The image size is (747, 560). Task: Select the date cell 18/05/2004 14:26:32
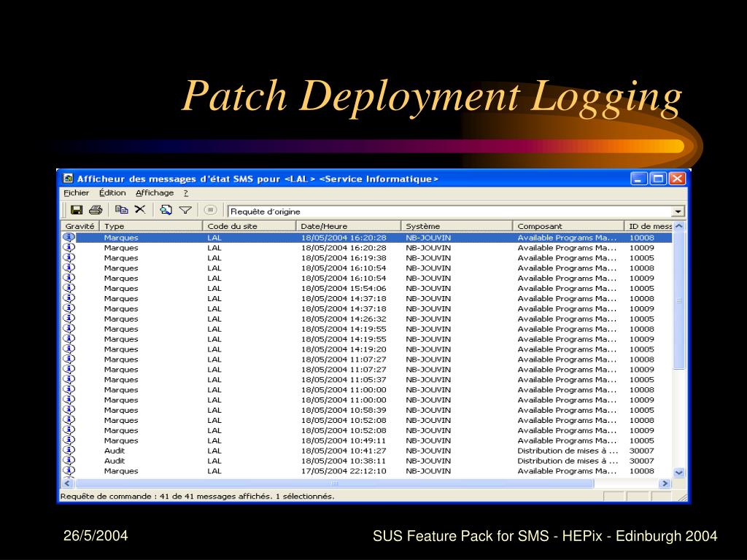tap(344, 319)
